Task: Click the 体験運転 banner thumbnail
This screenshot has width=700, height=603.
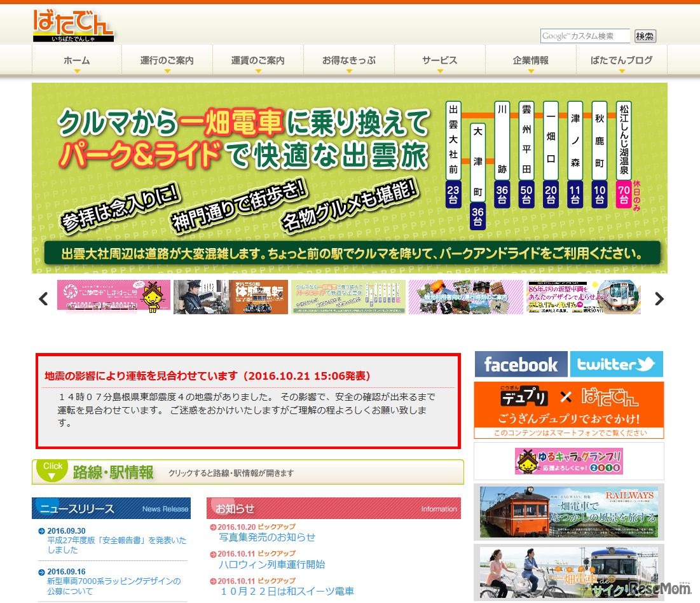Action: [x=230, y=298]
